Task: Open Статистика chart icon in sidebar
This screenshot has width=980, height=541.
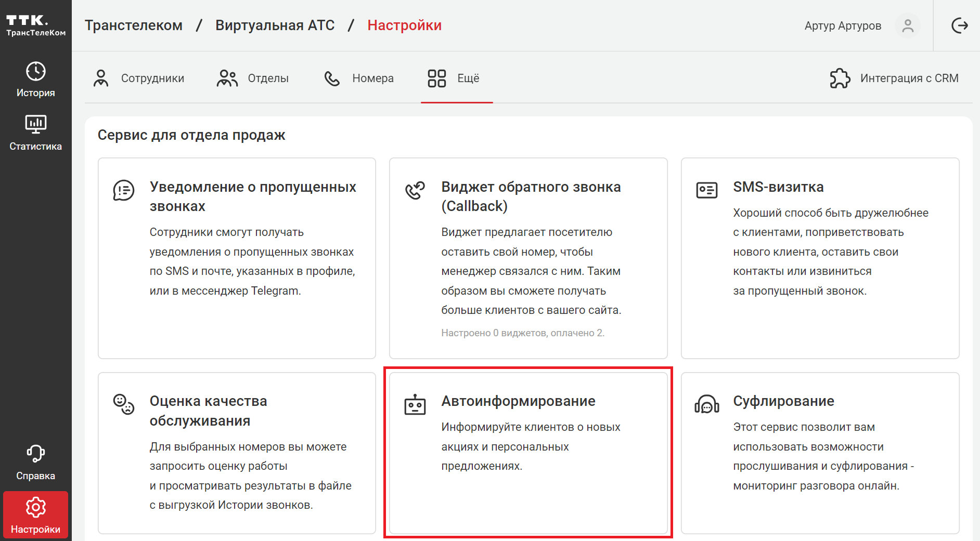Action: click(35, 124)
